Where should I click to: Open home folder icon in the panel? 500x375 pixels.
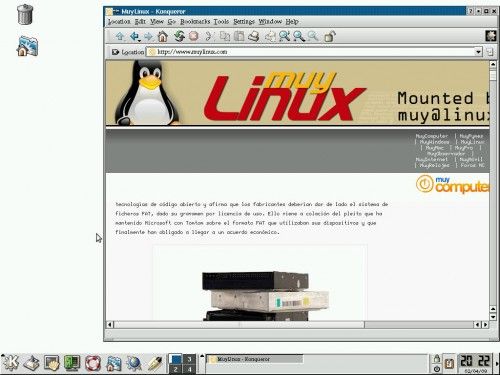[114, 363]
